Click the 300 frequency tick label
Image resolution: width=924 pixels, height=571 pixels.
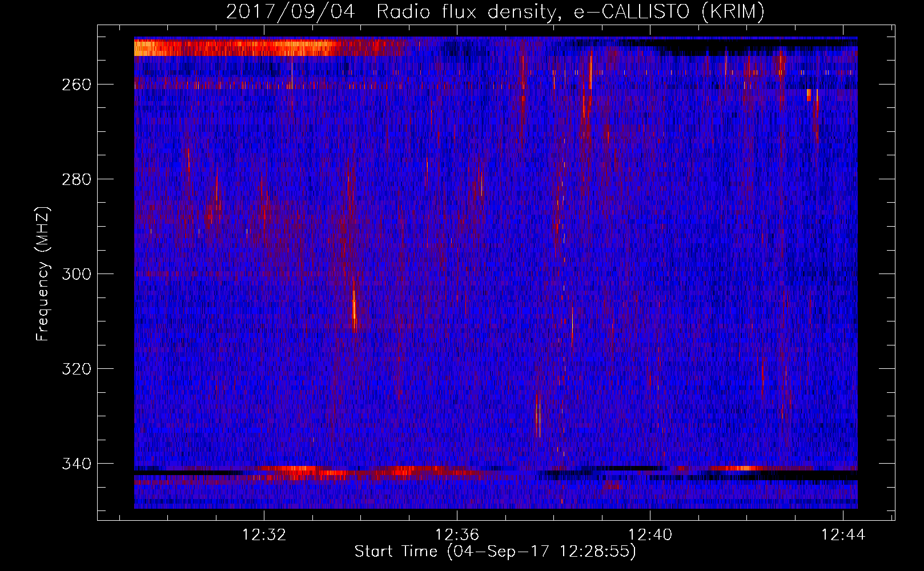[x=76, y=274]
